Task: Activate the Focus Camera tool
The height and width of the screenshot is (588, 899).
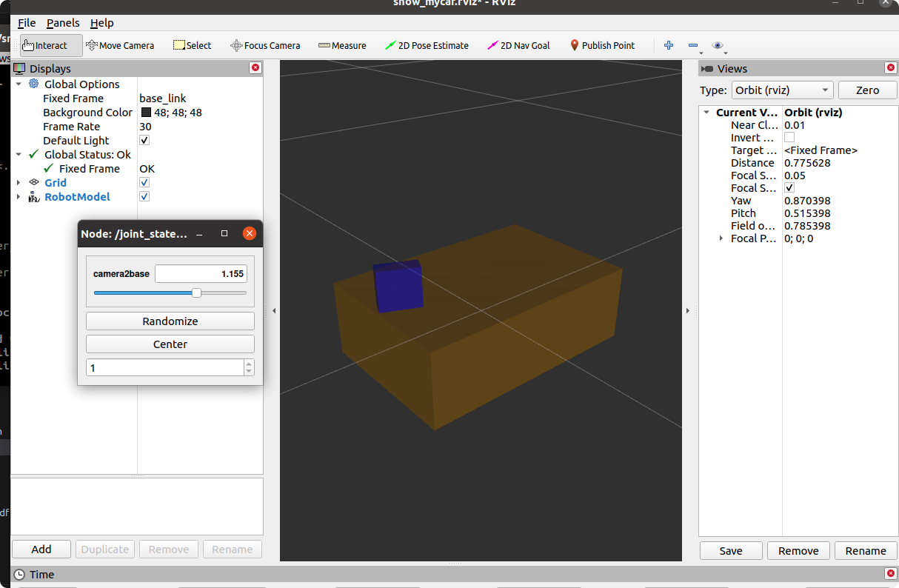Action: click(265, 45)
